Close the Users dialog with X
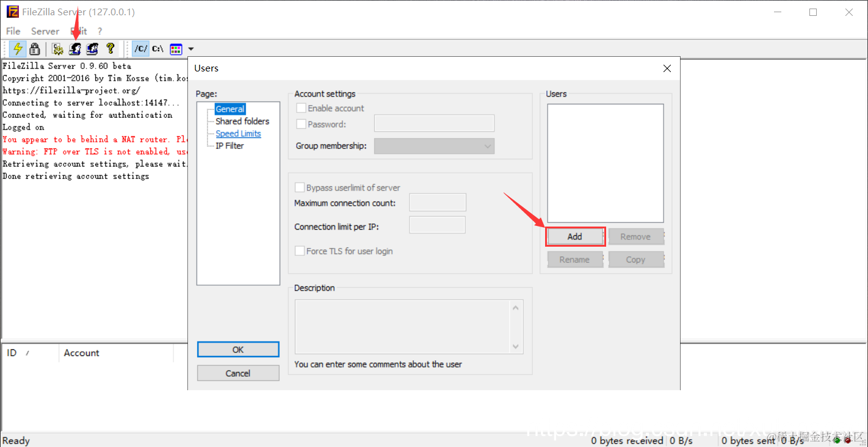This screenshot has width=868, height=447. tap(667, 68)
